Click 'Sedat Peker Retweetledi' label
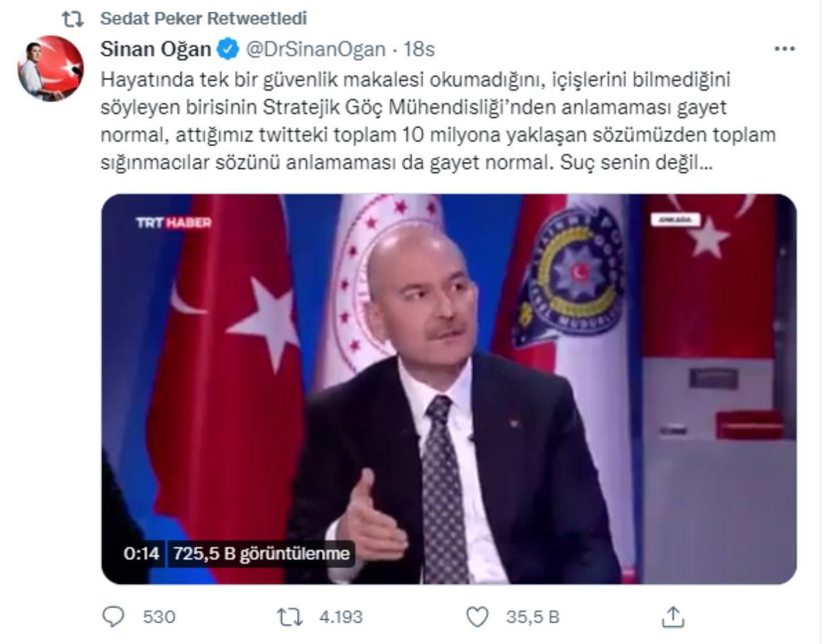Screen dimensions: 830x644 tap(204, 17)
